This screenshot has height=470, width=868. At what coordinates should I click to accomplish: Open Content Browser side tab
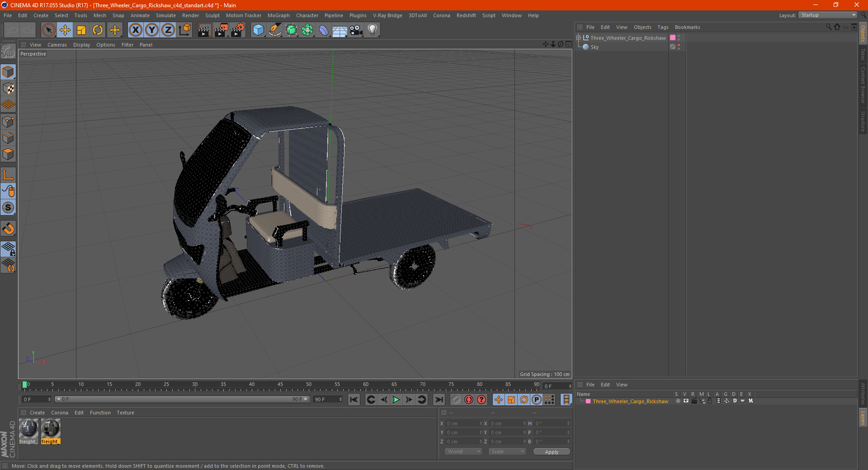coord(863,85)
